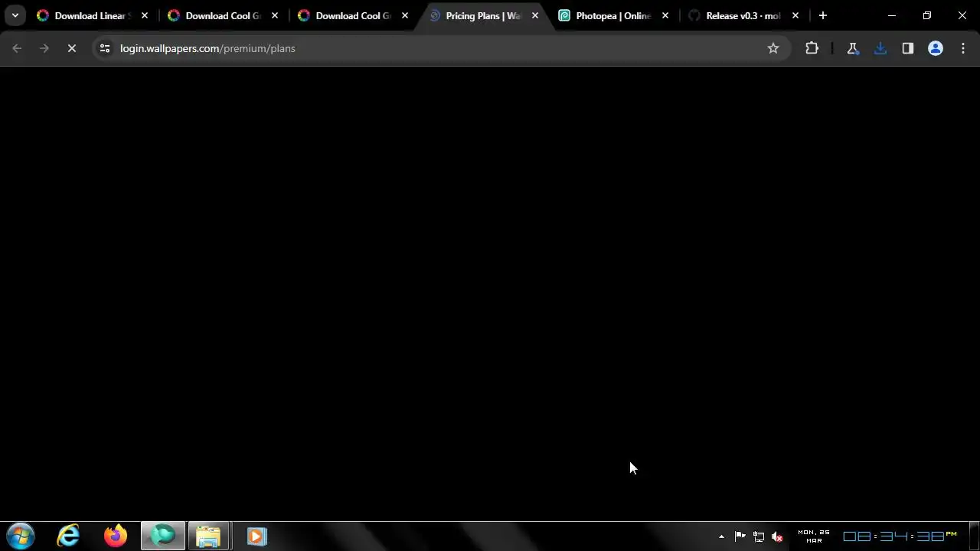Viewport: 980px width, 551px height.
Task: Click the digital clock in the taskbar
Action: [x=900, y=536]
